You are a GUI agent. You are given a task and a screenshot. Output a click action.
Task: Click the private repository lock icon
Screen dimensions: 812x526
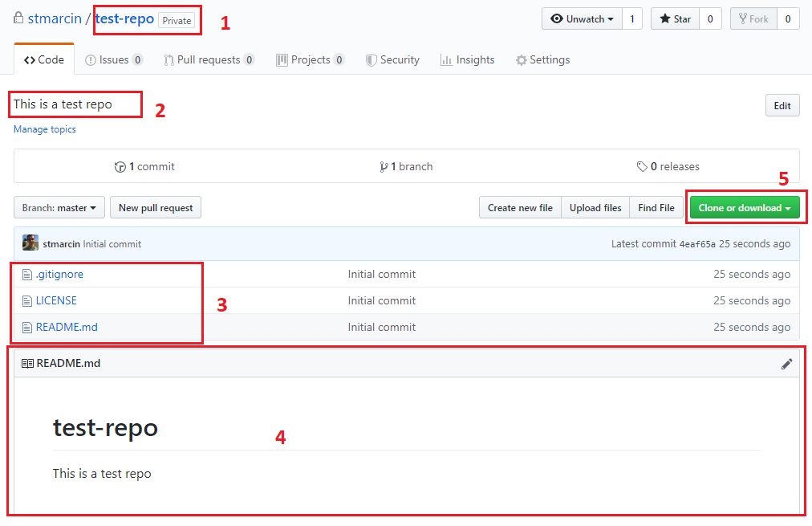[18, 18]
